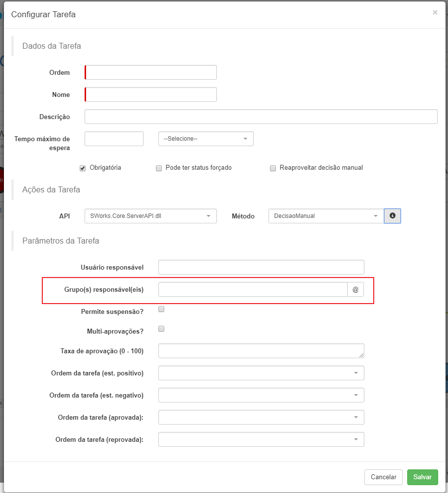
Task: Enable the Multi-aprovações? checkbox
Action: (x=161, y=329)
